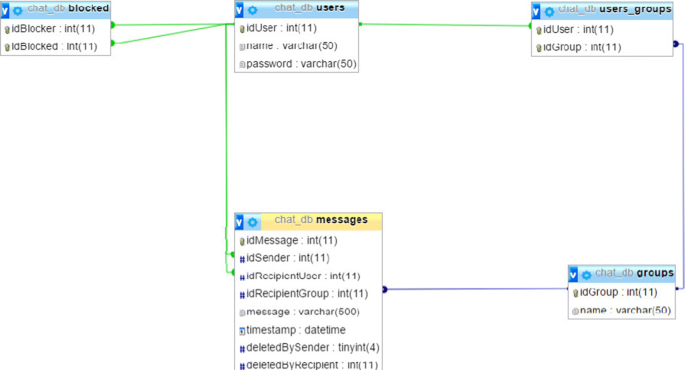Click the hash icon beside deletedBySender
The image size is (685, 370).
click(x=242, y=349)
